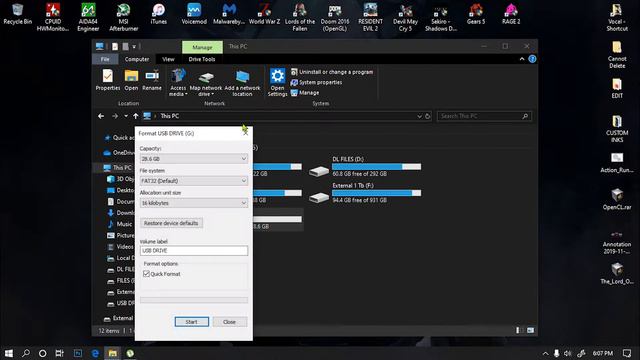Open the Action Center notifications icon
This screenshot has width=640, height=360.
[627, 353]
